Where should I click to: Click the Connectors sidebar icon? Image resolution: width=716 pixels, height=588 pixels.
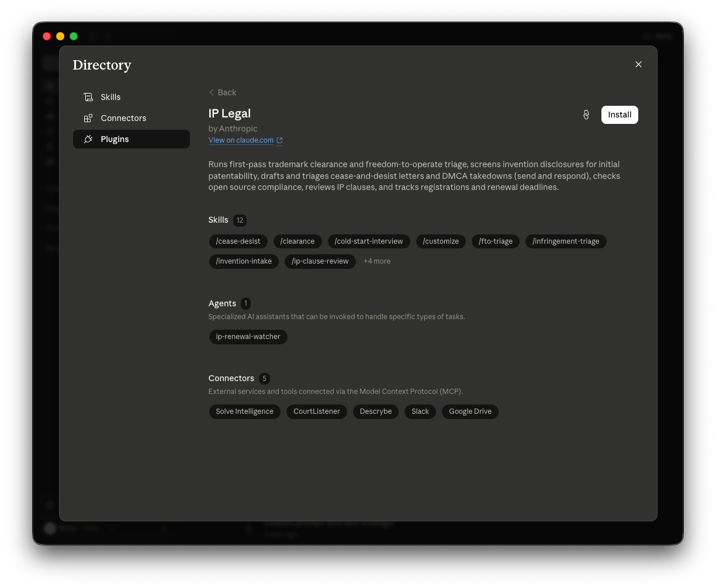click(88, 118)
